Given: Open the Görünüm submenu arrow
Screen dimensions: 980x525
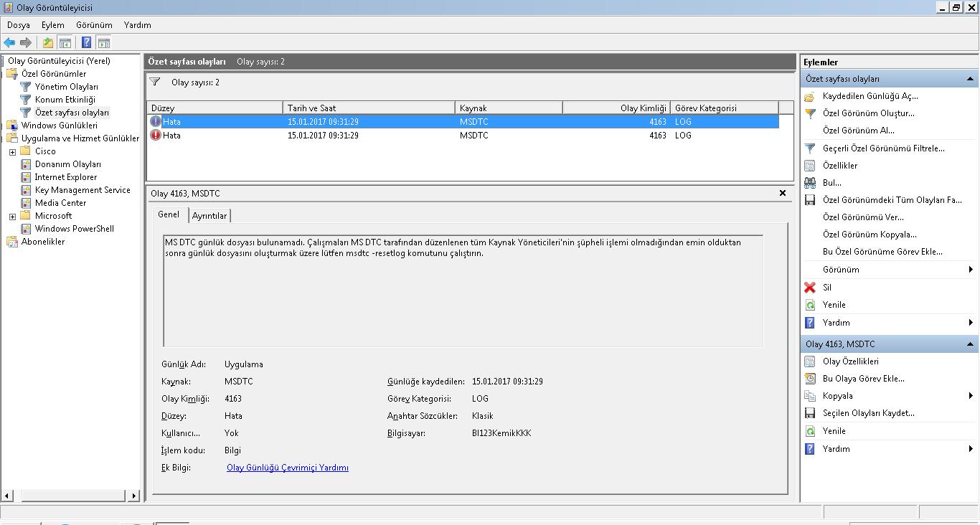Looking at the screenshot, I should pyautogui.click(x=970, y=270).
